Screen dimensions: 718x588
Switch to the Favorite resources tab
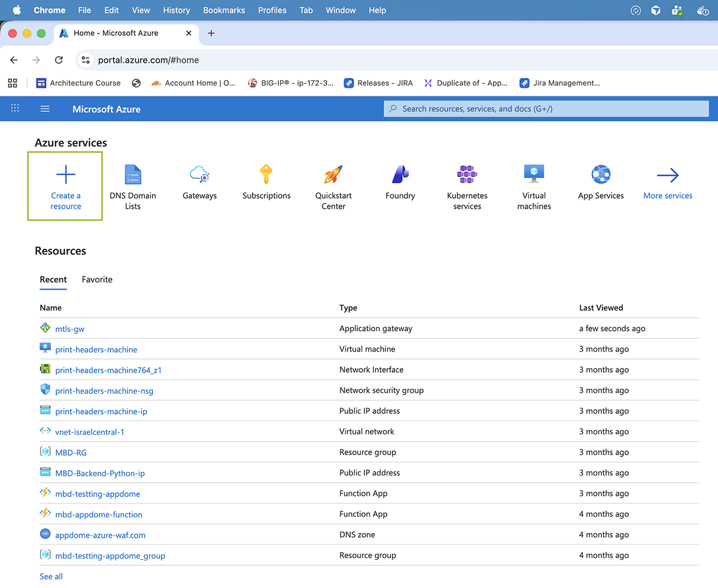(x=97, y=279)
